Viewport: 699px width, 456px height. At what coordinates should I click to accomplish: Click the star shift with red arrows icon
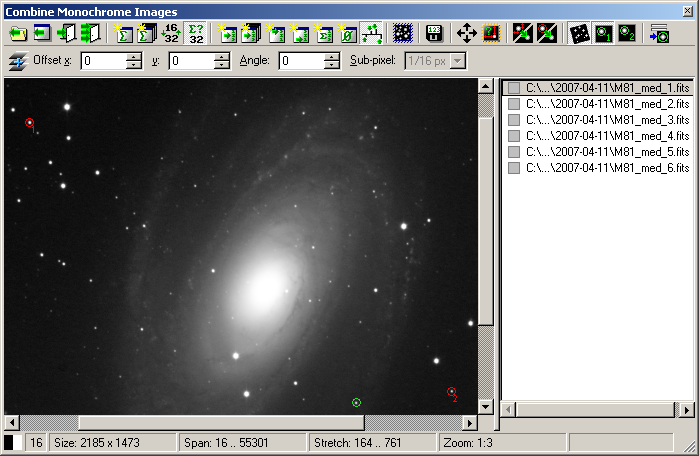[522, 33]
